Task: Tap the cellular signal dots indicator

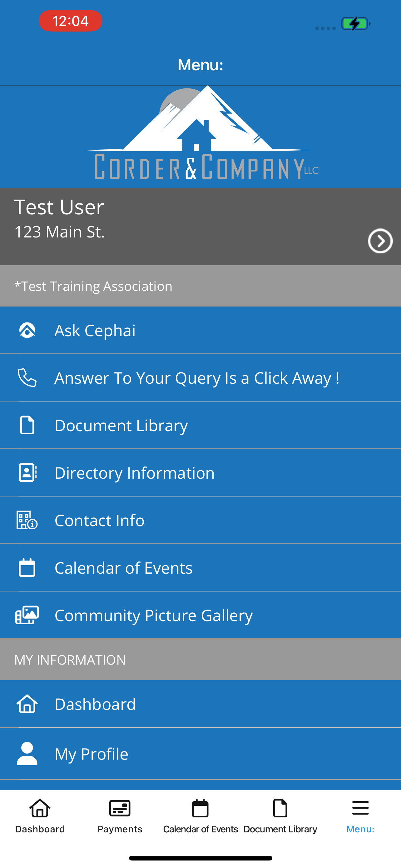Action: pyautogui.click(x=325, y=28)
